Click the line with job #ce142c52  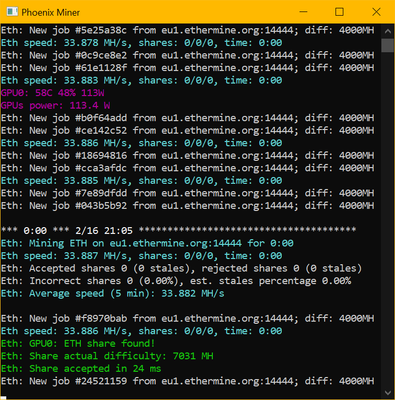188,131
